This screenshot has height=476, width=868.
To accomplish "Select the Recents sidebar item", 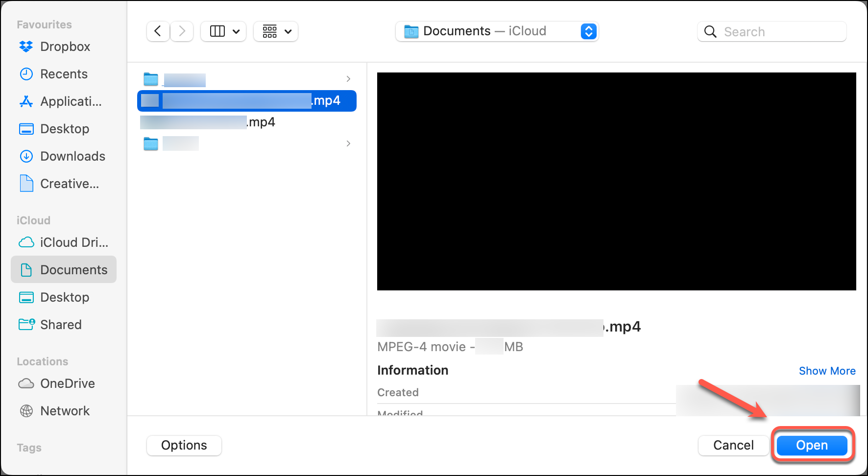I will point(63,74).
